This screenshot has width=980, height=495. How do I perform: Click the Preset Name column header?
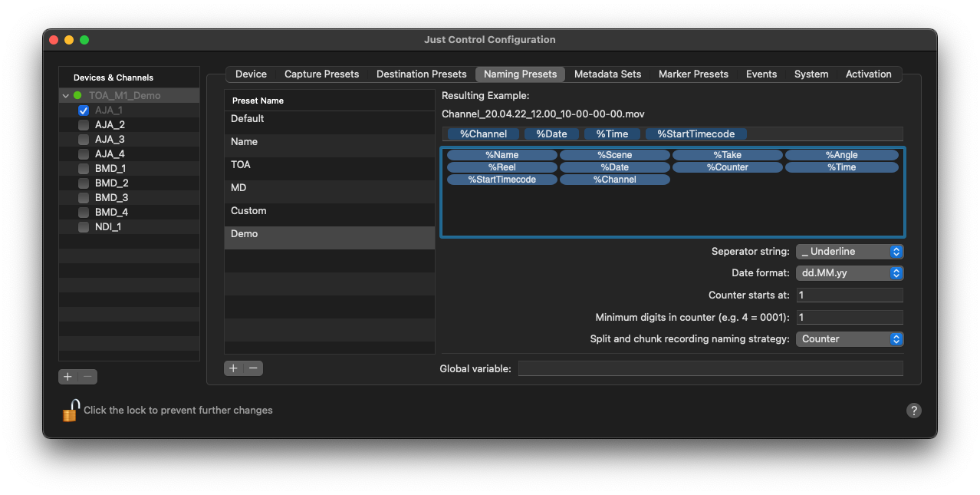click(330, 101)
